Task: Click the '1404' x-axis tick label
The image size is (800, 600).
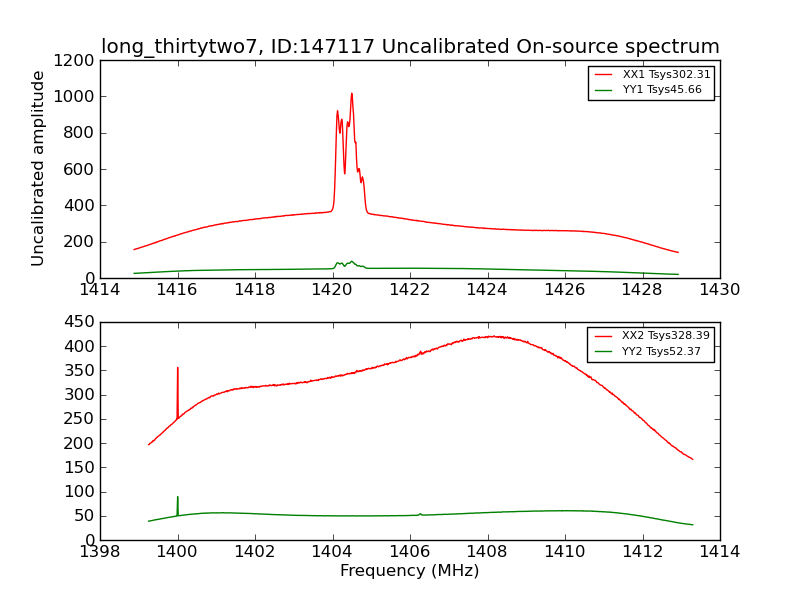Action: (x=333, y=552)
